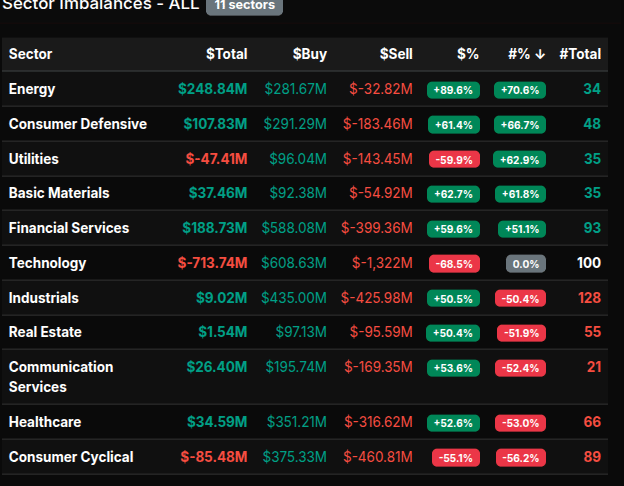Click Technology's 0.0% gray badge
624x486 pixels.
pos(519,264)
